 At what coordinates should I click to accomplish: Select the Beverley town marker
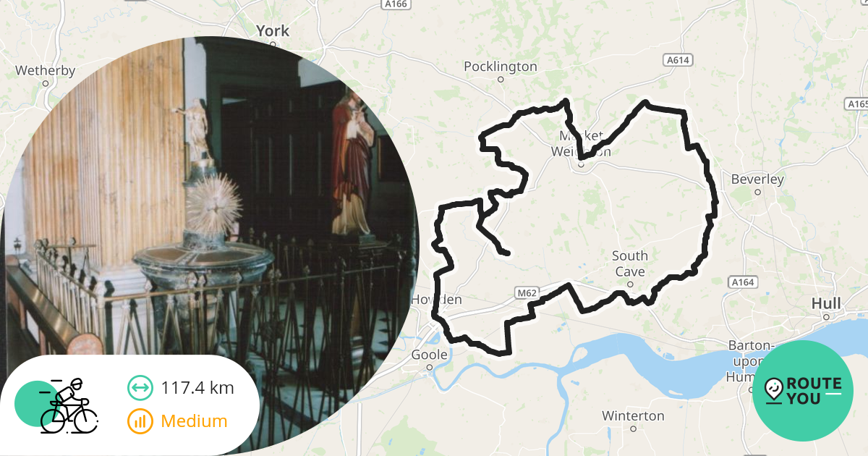click(757, 192)
